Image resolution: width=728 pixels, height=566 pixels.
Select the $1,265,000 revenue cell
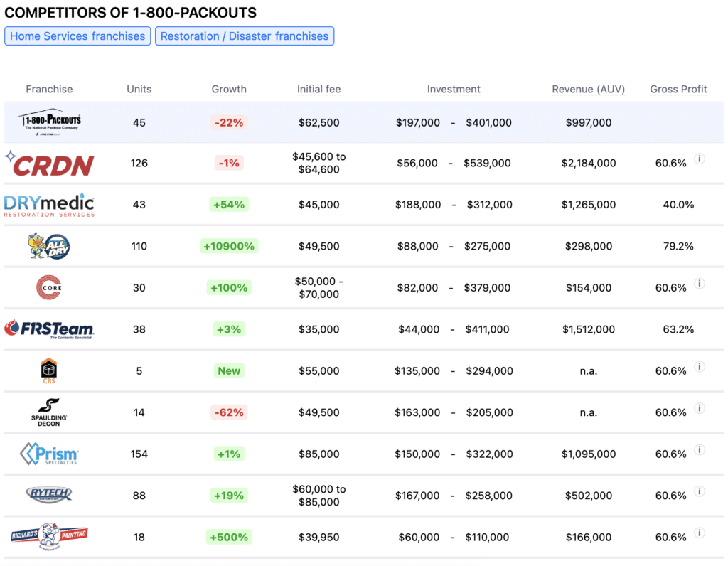[x=588, y=205]
